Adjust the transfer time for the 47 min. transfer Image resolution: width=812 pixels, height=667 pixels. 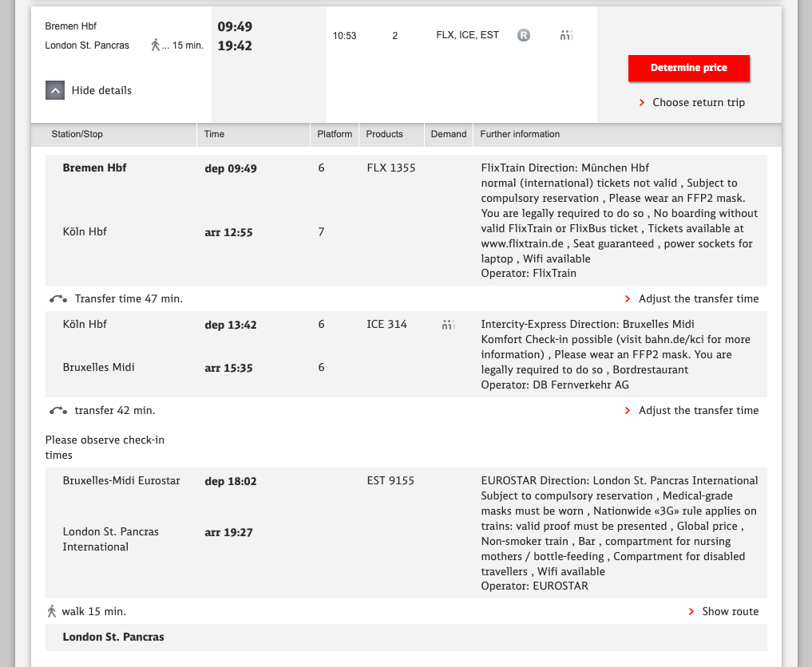click(698, 299)
